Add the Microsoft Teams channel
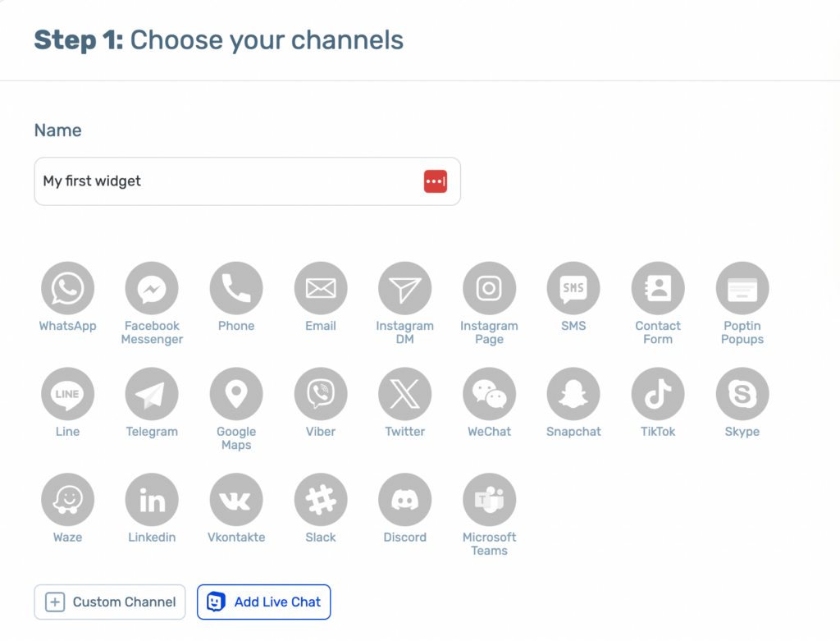Image resolution: width=840 pixels, height=641 pixels. click(x=489, y=501)
